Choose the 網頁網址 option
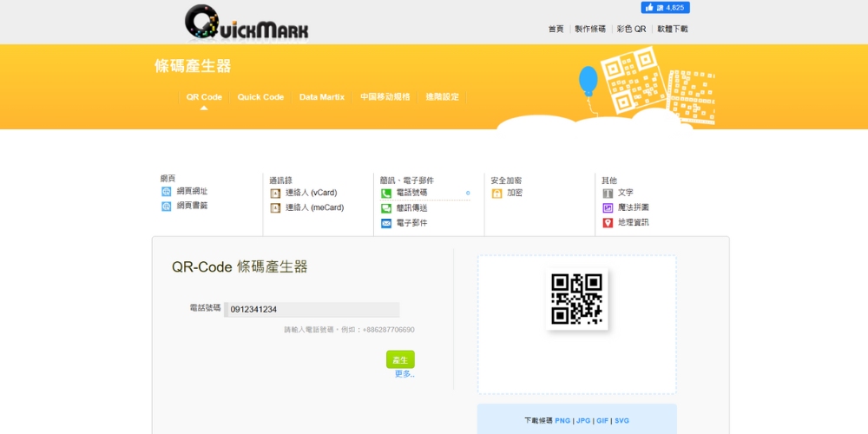The height and width of the screenshot is (434, 868). pos(192,191)
